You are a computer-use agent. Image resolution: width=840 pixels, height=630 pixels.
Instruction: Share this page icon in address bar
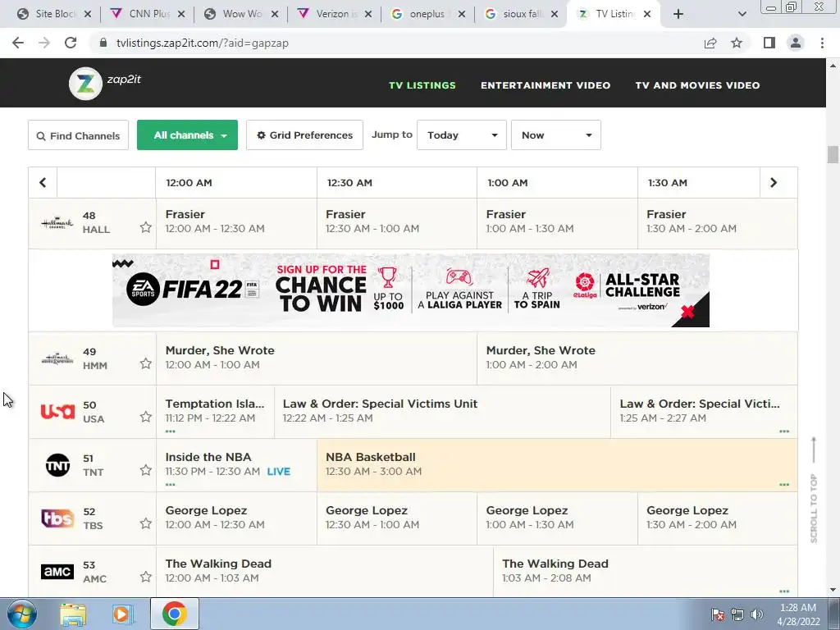(x=710, y=43)
